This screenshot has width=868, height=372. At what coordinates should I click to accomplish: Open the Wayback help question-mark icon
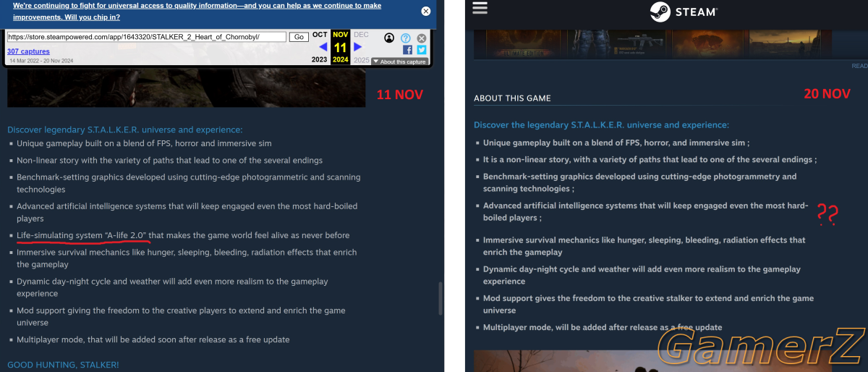pyautogui.click(x=406, y=38)
